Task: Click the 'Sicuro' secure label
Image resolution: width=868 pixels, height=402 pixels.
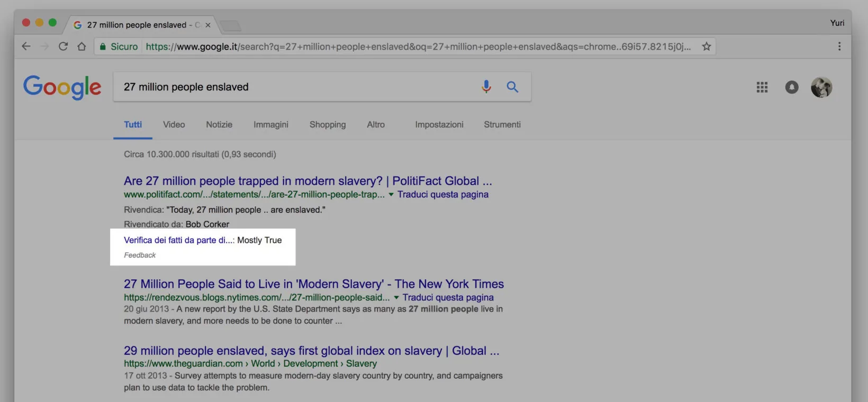Action: pyautogui.click(x=124, y=47)
